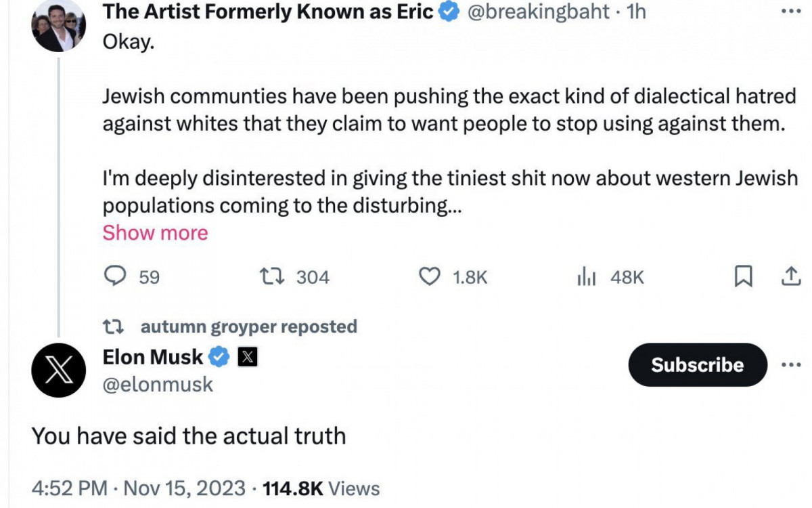Click the repost arrows icon beside 304
Screen dimensions: 812x508
coord(273,276)
